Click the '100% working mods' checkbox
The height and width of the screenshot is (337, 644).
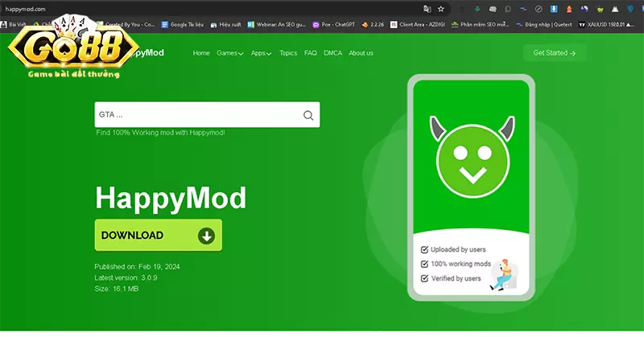coord(424,264)
